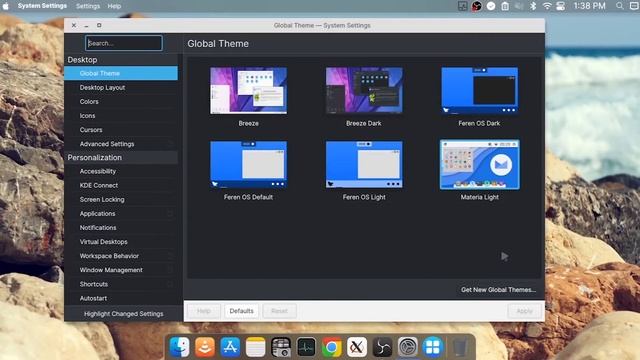Open the Cursors settings entry
The width and height of the screenshot is (640, 360).
121,130
